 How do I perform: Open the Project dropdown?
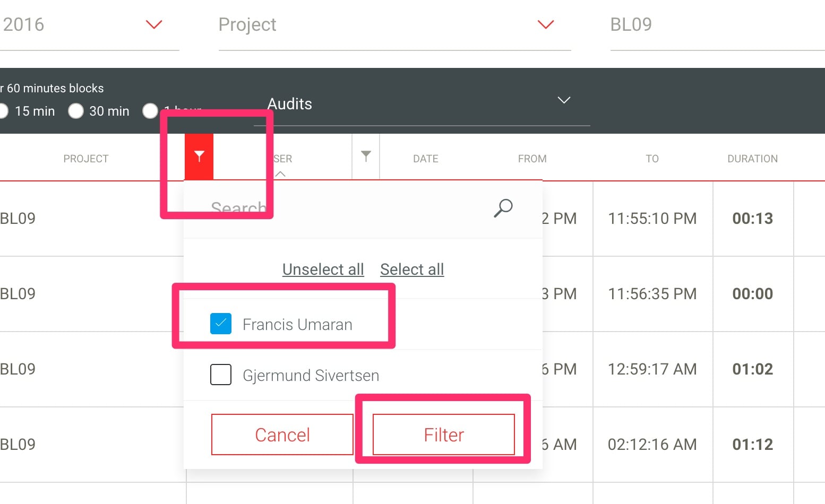(x=394, y=25)
